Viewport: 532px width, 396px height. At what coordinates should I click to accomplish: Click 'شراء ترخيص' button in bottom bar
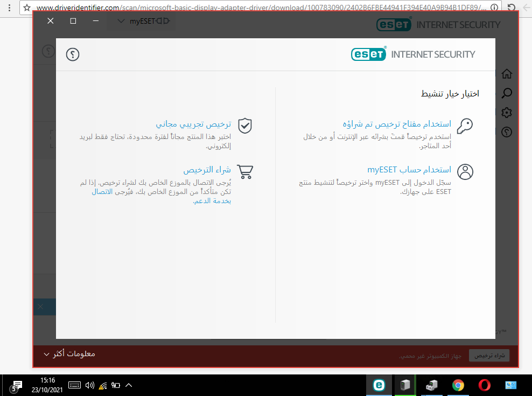point(489,356)
